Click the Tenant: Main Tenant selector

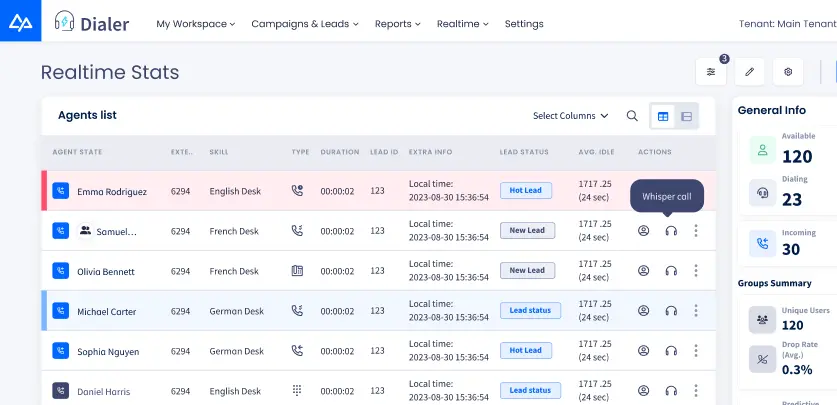tap(788, 24)
